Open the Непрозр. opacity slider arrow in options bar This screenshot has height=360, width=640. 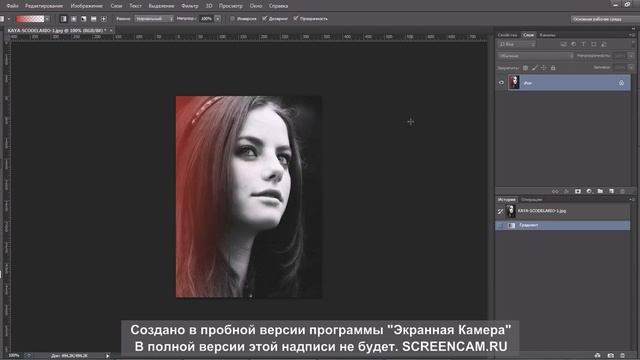tap(218, 19)
